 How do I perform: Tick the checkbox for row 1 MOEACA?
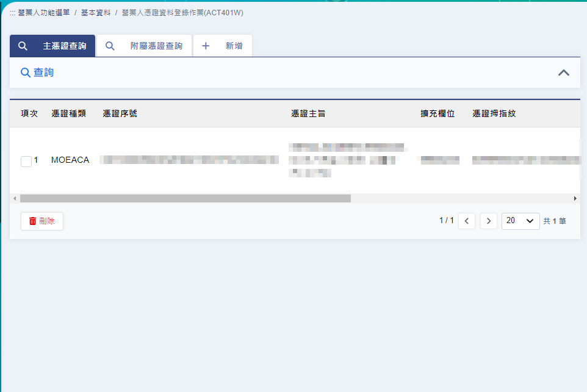[x=26, y=161]
